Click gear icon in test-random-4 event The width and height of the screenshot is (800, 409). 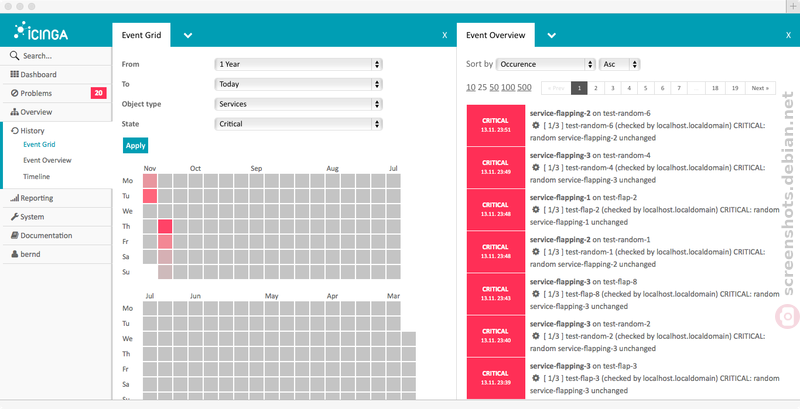coord(536,167)
